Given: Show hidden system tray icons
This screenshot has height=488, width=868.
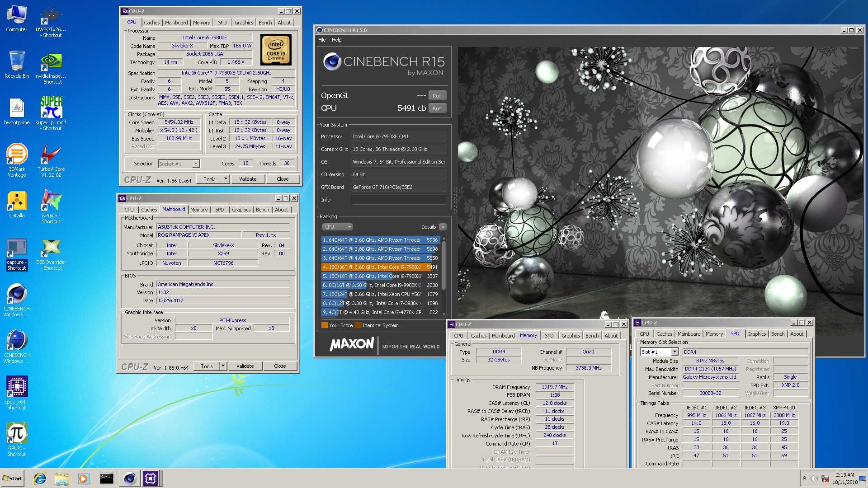Looking at the screenshot, I should click(804, 478).
